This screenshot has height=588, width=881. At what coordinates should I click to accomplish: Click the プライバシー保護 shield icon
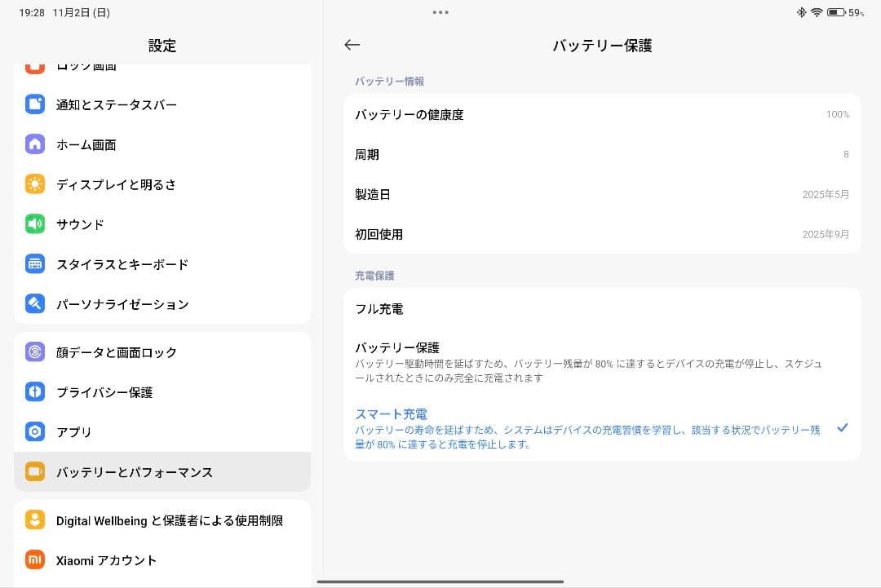coord(34,392)
